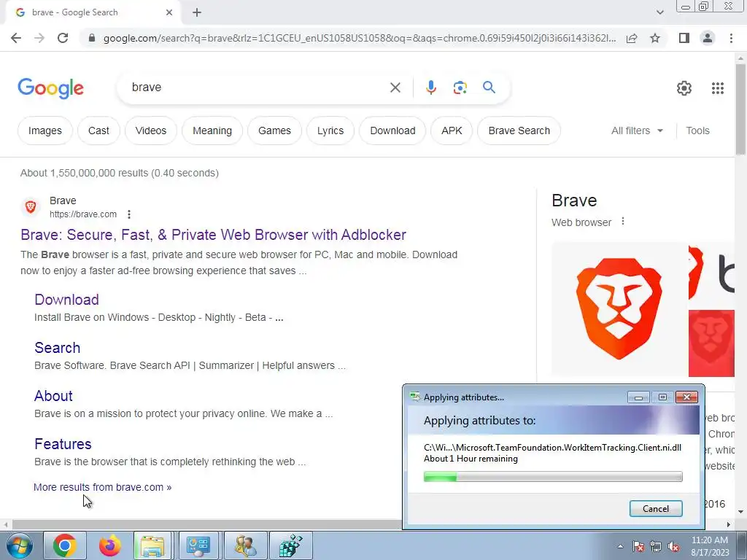The image size is (747, 560).
Task: Open the Features sitelink
Action: pyautogui.click(x=63, y=444)
